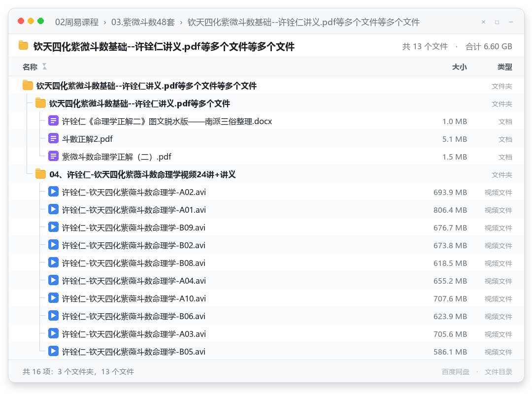
Task: Click the green maximize dot in title bar
Action: coord(40,21)
